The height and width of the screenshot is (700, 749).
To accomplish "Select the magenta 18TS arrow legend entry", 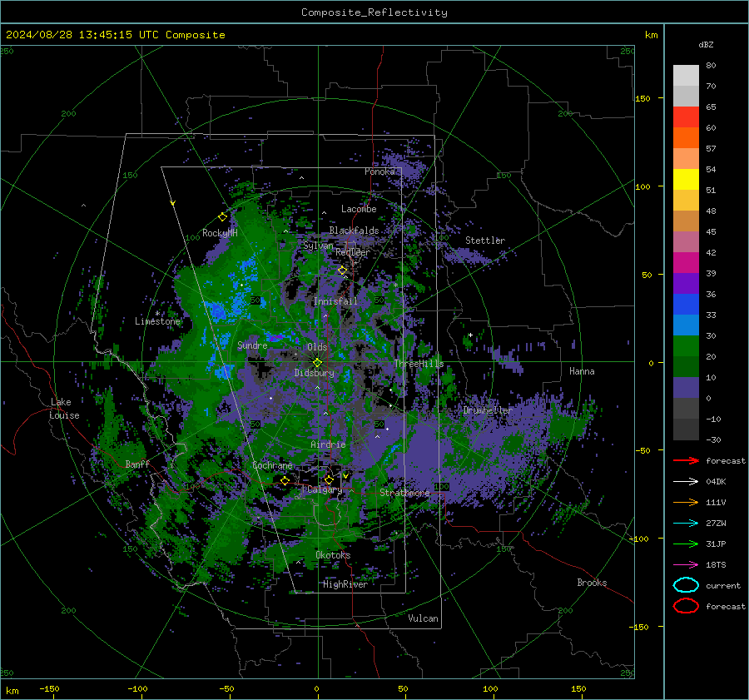I will [x=686, y=565].
